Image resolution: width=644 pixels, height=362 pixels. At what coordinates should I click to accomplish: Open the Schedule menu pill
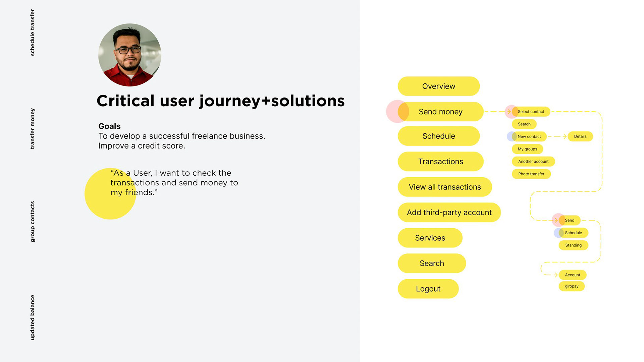438,136
